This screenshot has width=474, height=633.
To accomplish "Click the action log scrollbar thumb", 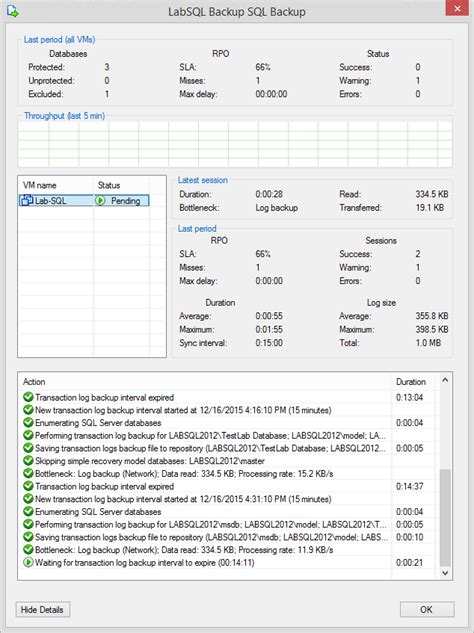I will click(445, 518).
